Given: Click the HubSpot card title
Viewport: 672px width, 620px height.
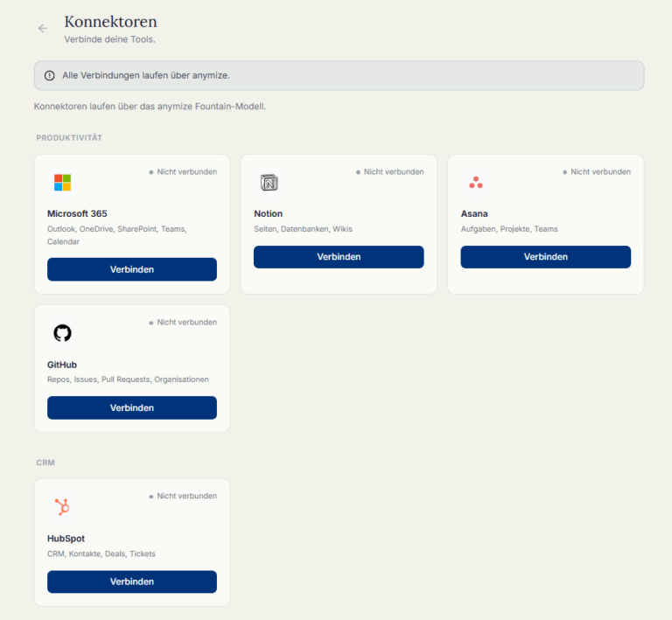Looking at the screenshot, I should point(66,539).
